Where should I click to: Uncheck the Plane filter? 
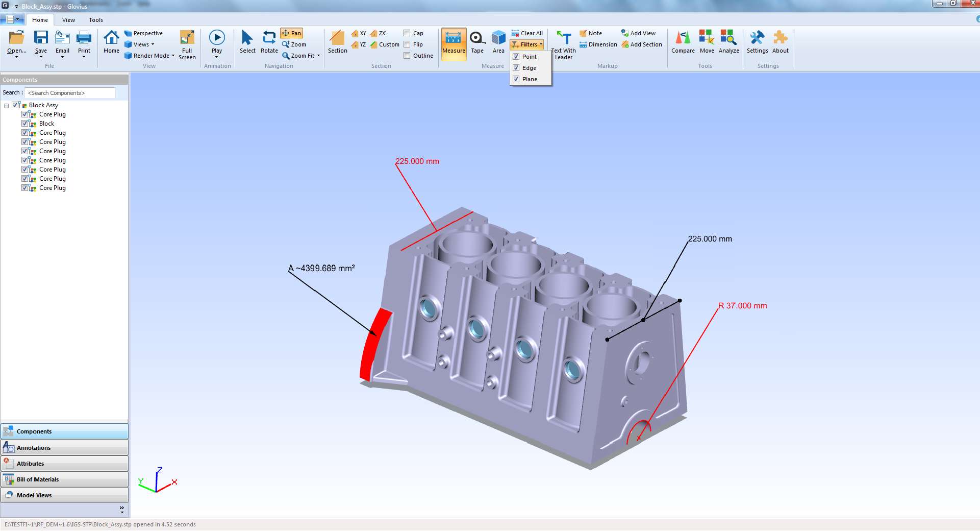click(x=516, y=79)
